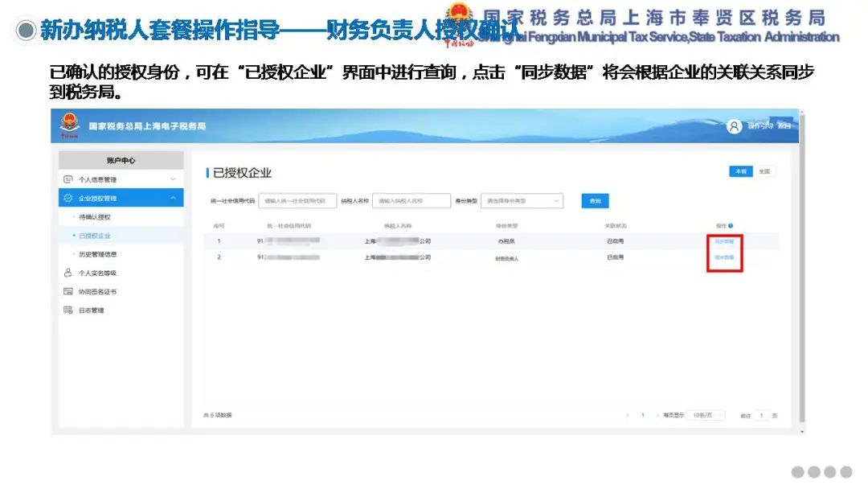Click the 协同签名证书 certificate icon

(x=68, y=291)
